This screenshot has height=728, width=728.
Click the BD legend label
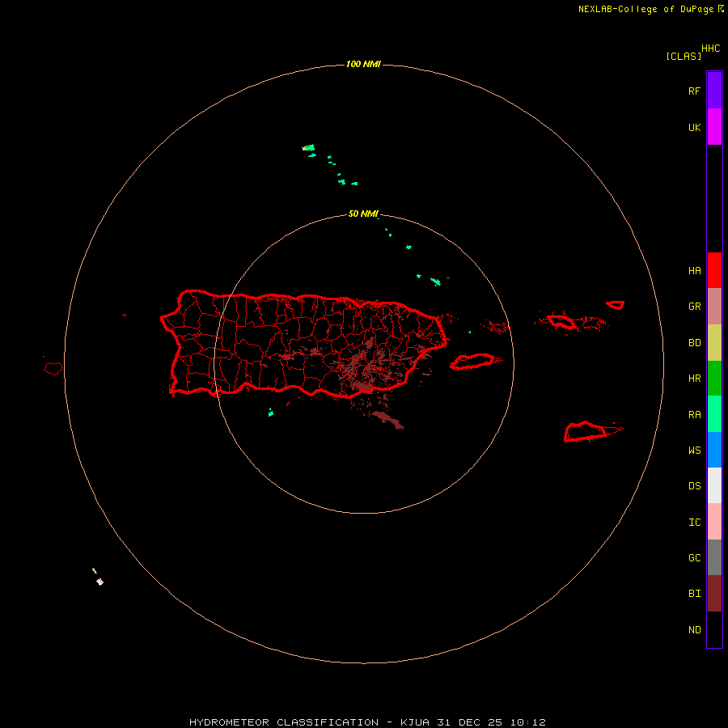point(694,343)
